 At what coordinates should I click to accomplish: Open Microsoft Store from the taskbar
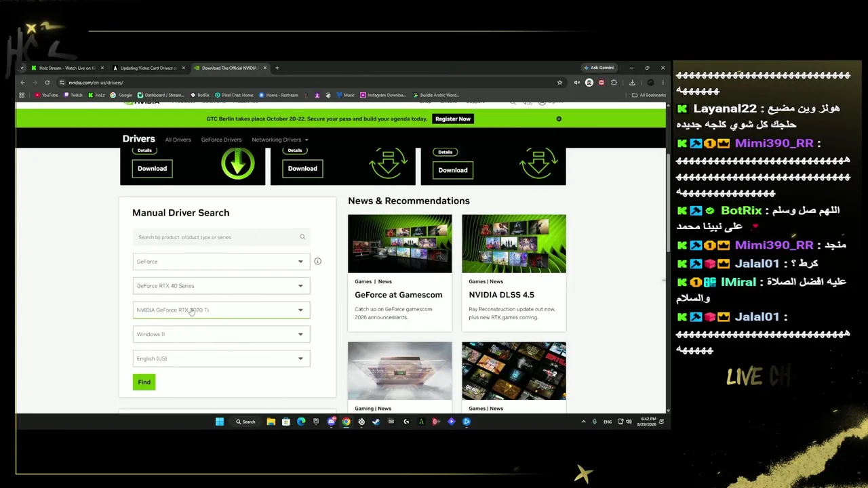coord(286,422)
